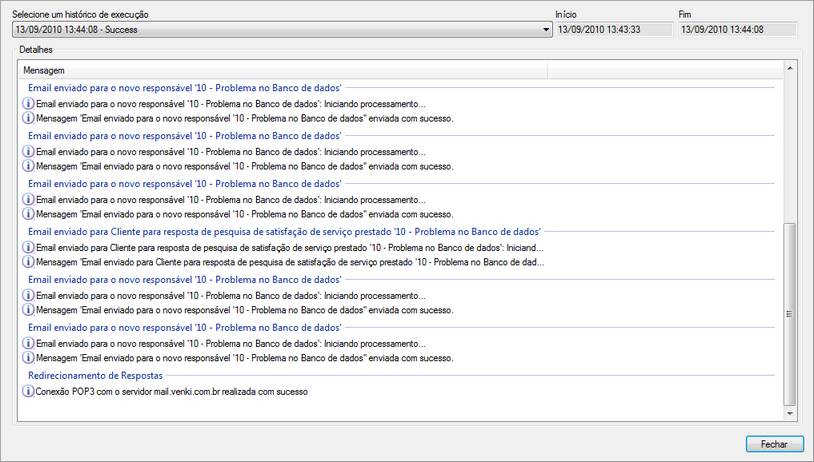
Task: Select group header 'Email enviado para Cliente para resposta'
Action: pyautogui.click(x=284, y=232)
